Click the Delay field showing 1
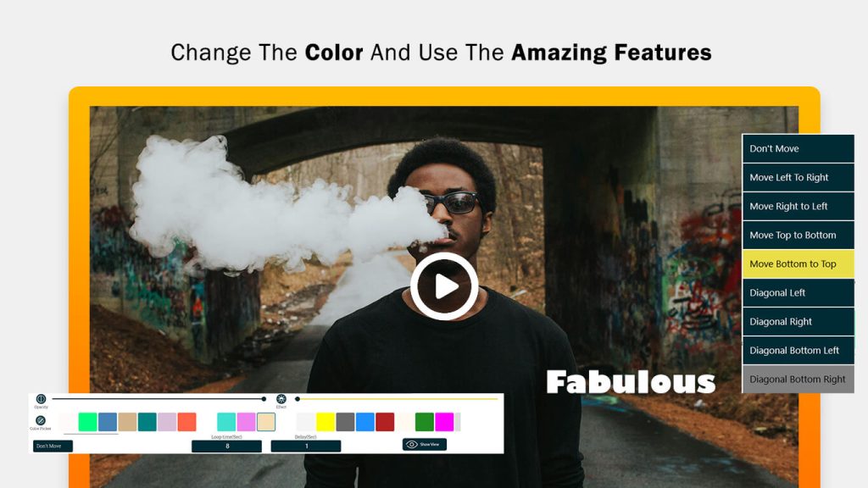Image resolution: width=868 pixels, height=488 pixels. [305, 446]
